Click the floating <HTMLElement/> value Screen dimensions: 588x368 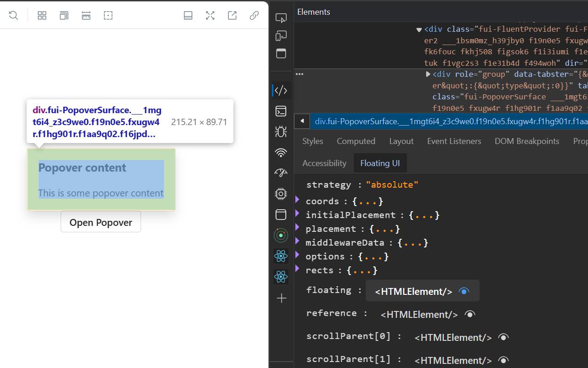[x=413, y=291]
